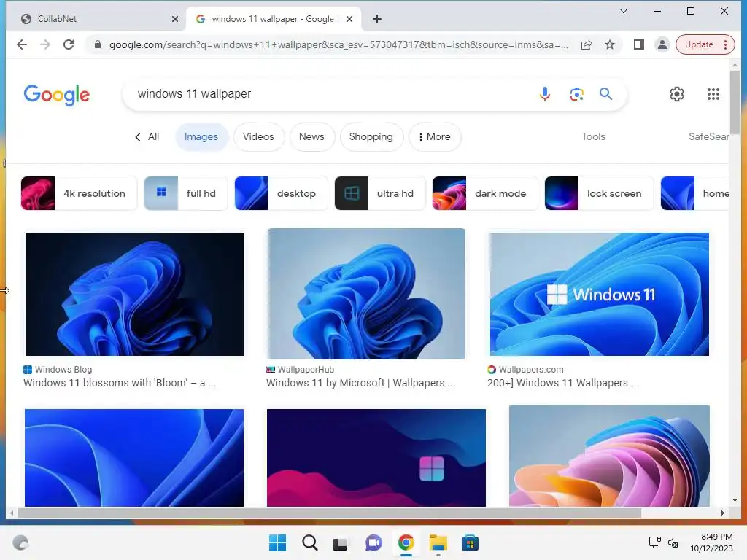Click the scroll down arrow
The image size is (747, 560).
click(x=734, y=500)
